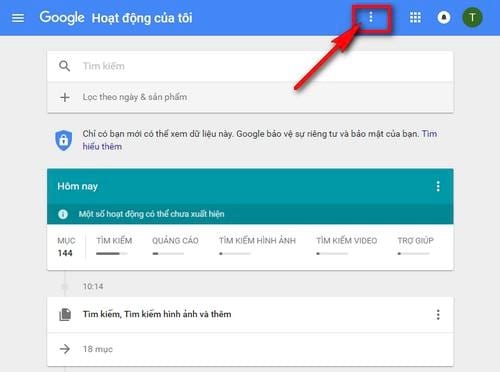
Task: Expand the 18 mục items list
Action: (x=250, y=349)
